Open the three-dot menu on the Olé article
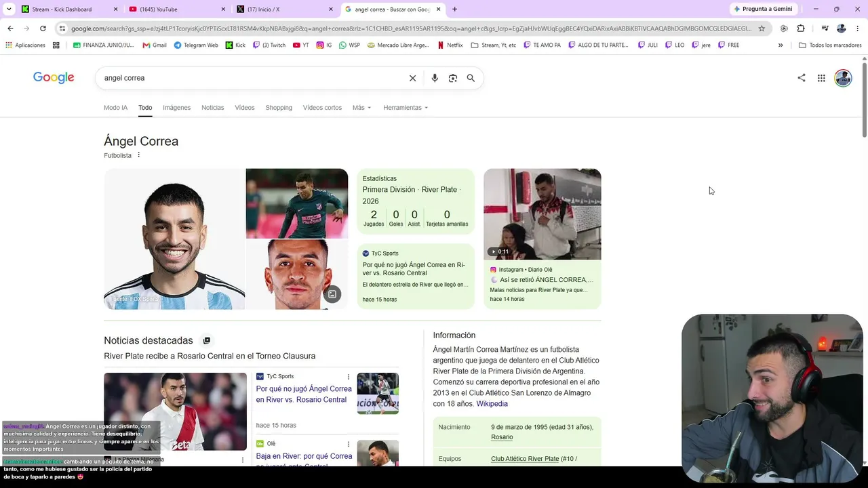 click(349, 444)
